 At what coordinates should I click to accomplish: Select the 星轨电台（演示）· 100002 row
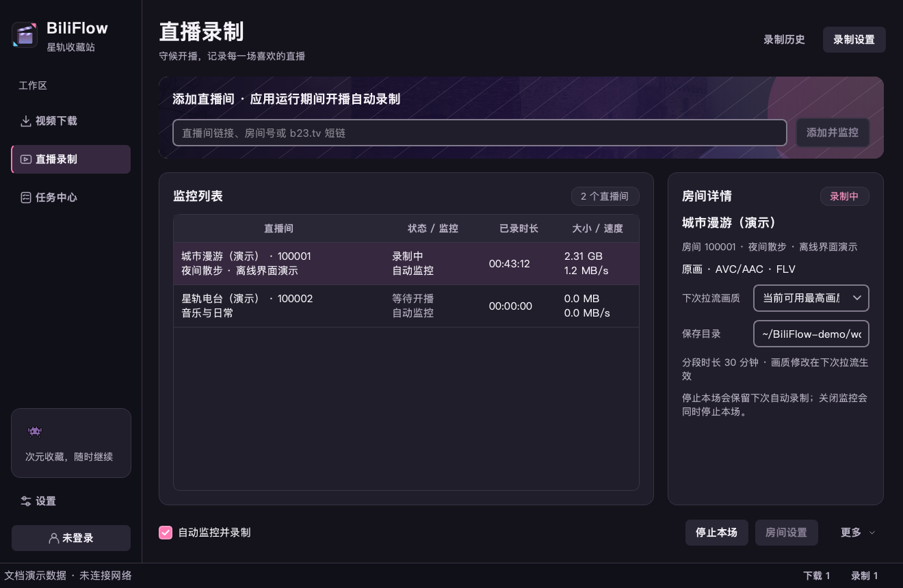pos(406,306)
